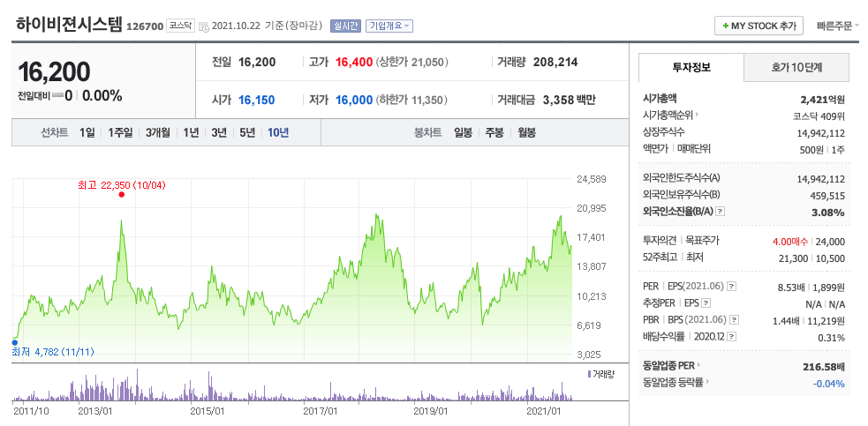Image resolution: width=868 pixels, height=426 pixels.
Task: Click the help icon next to 외국인소진율(B/A)
Action: (x=721, y=212)
